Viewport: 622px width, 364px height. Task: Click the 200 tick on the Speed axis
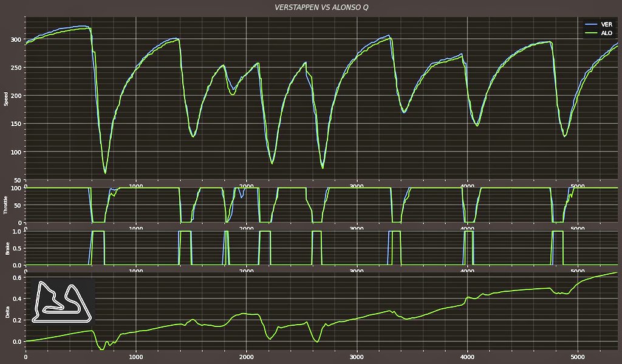tap(16, 96)
